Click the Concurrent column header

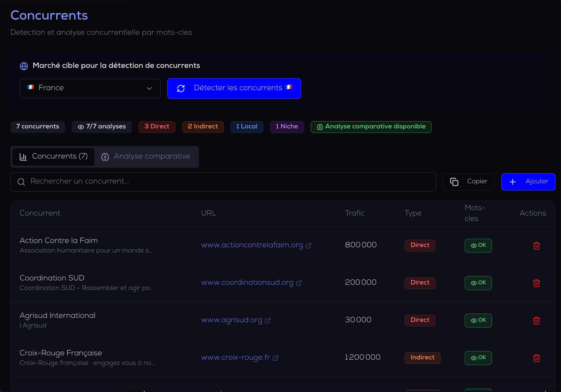coord(40,213)
